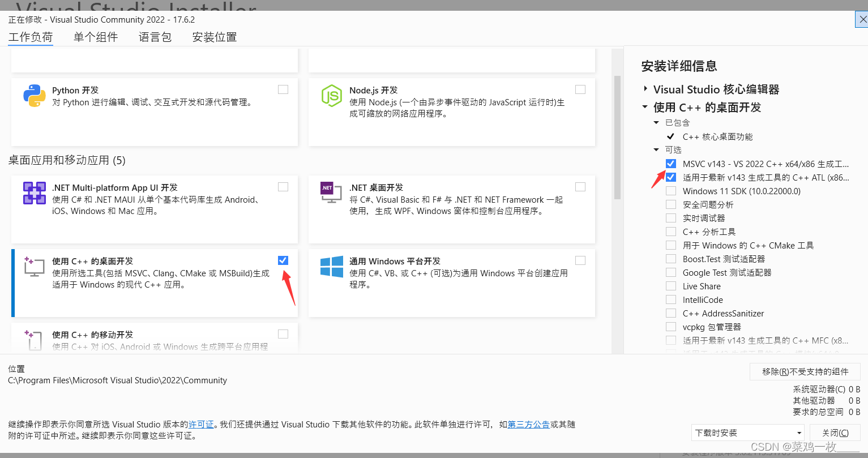
Task: Tick the .NET Multi-platform App UI checkbox
Action: tap(283, 187)
